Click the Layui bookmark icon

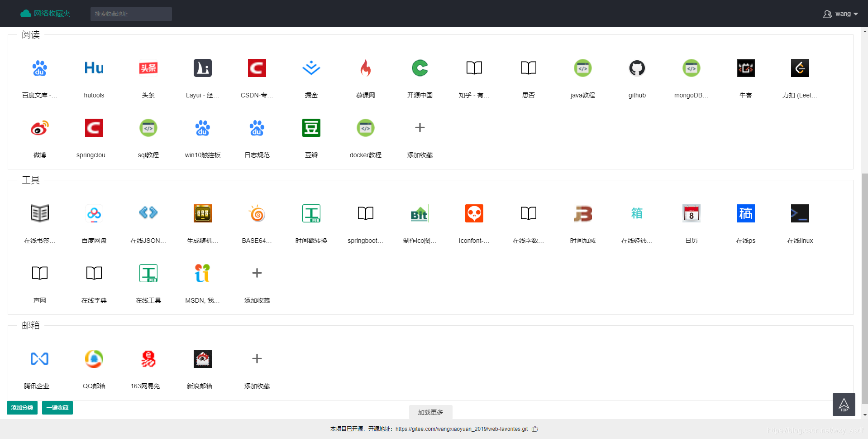pos(203,68)
